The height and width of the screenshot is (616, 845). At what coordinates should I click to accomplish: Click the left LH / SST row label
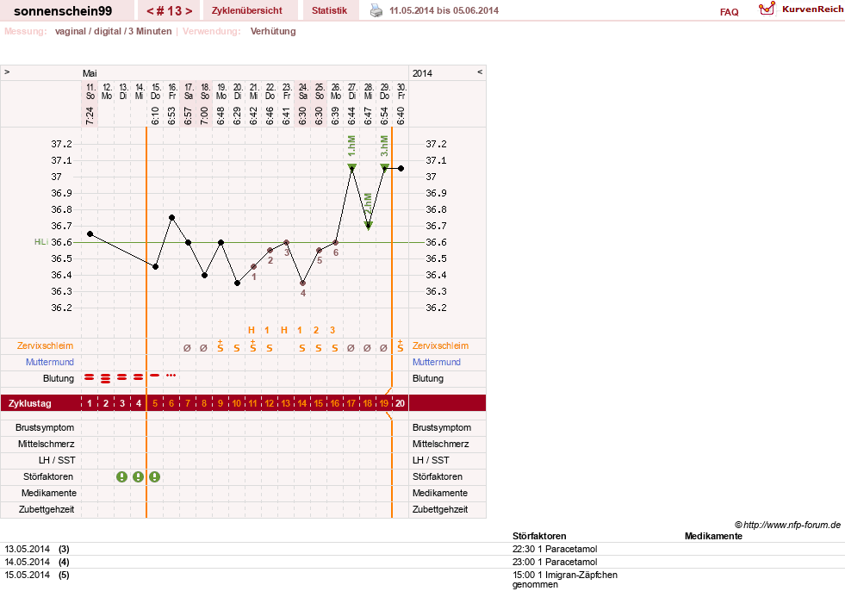(57, 460)
